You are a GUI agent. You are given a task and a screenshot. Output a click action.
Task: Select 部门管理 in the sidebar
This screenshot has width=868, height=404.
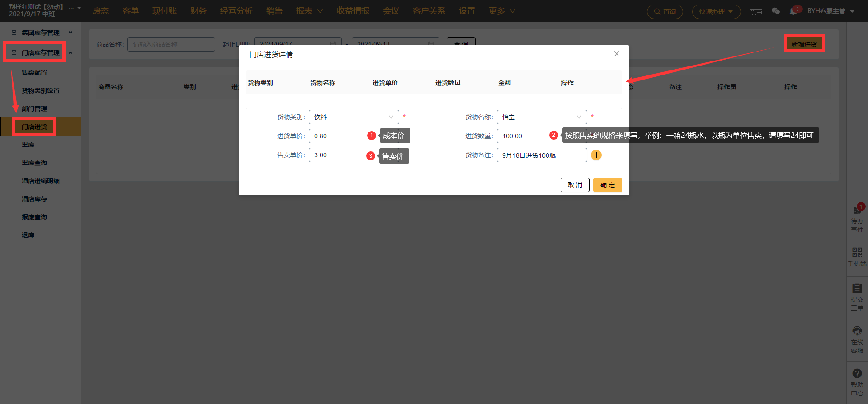(x=34, y=108)
